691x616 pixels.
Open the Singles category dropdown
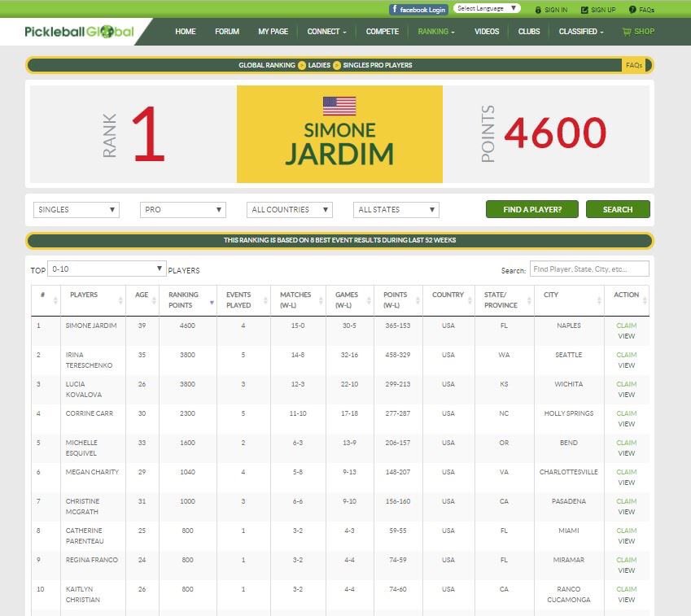tap(77, 210)
